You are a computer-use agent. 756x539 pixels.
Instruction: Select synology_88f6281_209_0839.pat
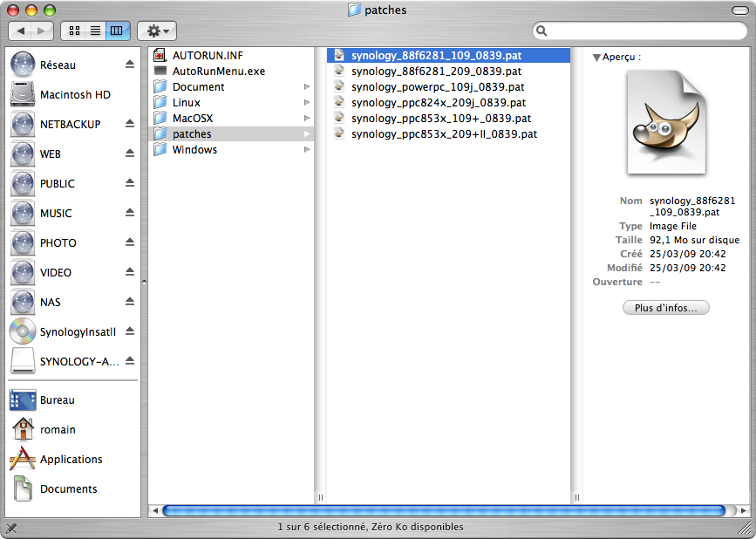(448, 72)
